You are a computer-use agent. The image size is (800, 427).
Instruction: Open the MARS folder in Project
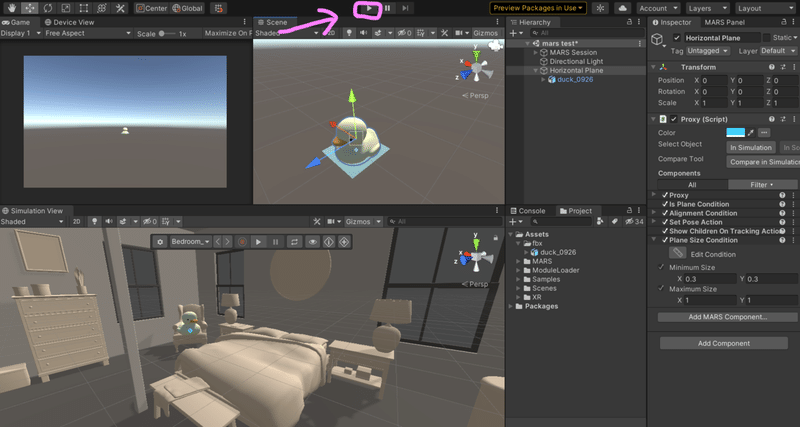542,261
